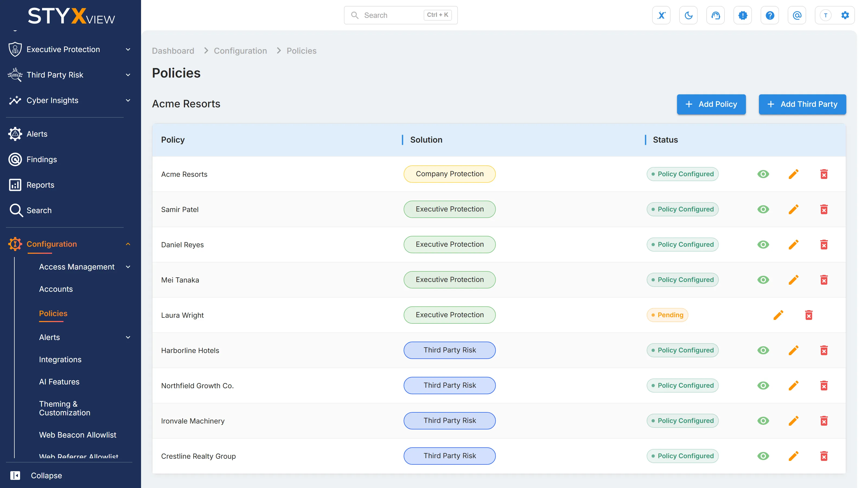Open Integrations under Configuration

60,360
